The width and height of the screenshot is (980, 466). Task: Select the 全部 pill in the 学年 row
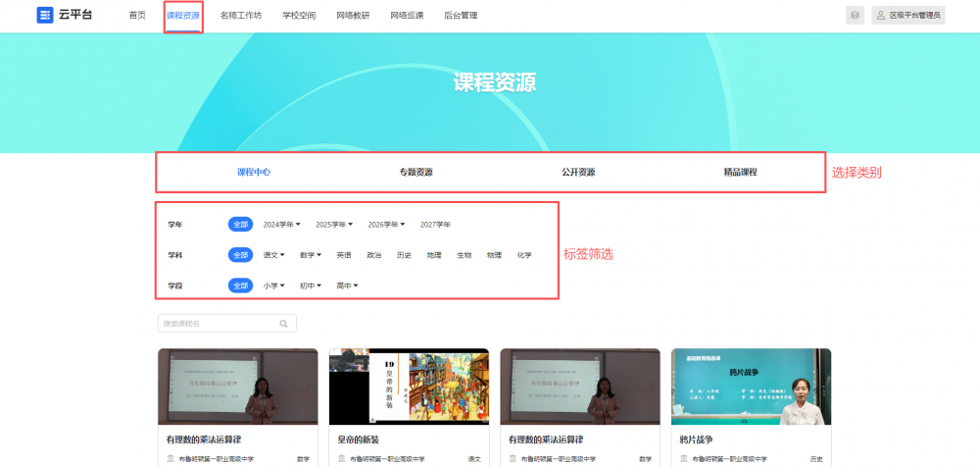[240, 225]
